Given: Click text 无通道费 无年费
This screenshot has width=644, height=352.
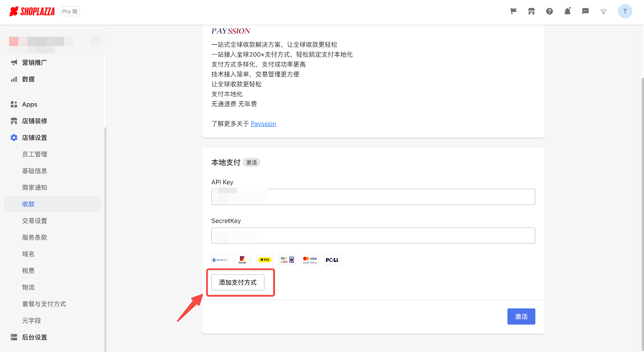Looking at the screenshot, I should [x=234, y=104].
